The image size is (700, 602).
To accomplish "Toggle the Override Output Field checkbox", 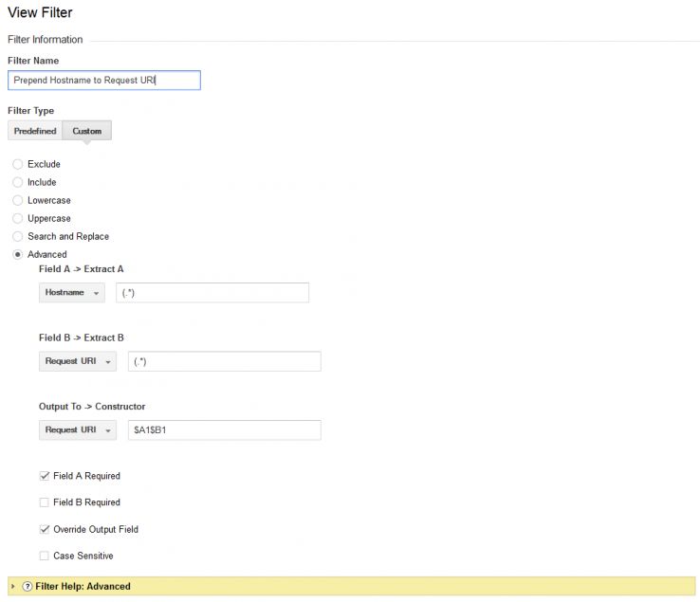I will (x=45, y=529).
